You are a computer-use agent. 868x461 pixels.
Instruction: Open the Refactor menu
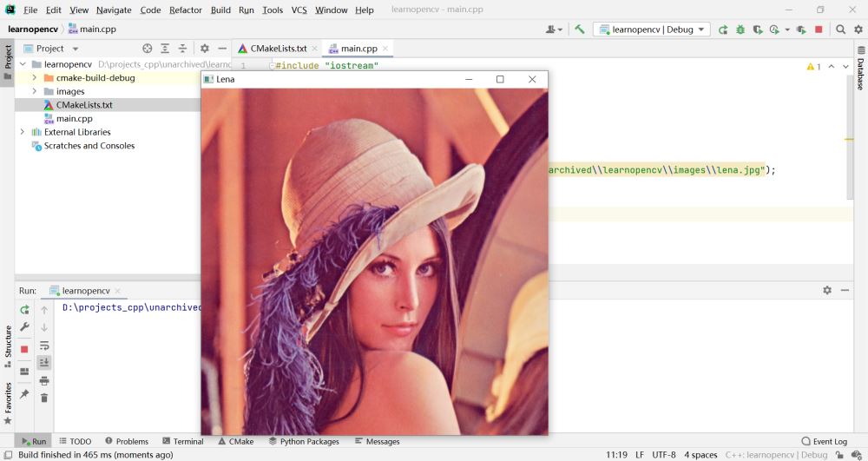186,10
